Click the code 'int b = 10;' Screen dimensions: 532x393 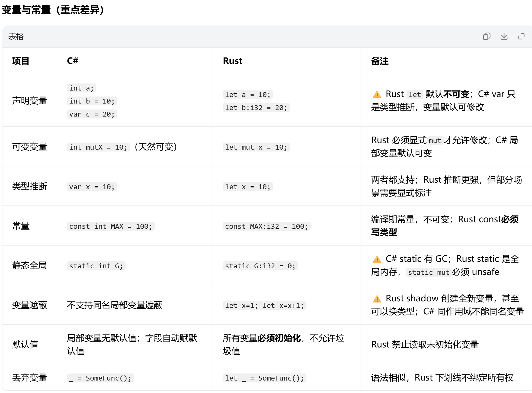coord(92,101)
